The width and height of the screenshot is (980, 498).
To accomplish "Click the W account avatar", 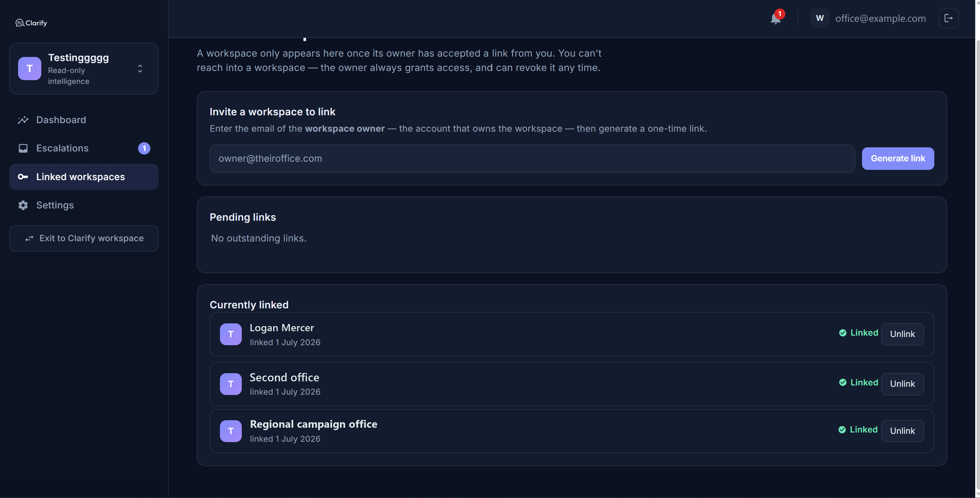I will (820, 18).
